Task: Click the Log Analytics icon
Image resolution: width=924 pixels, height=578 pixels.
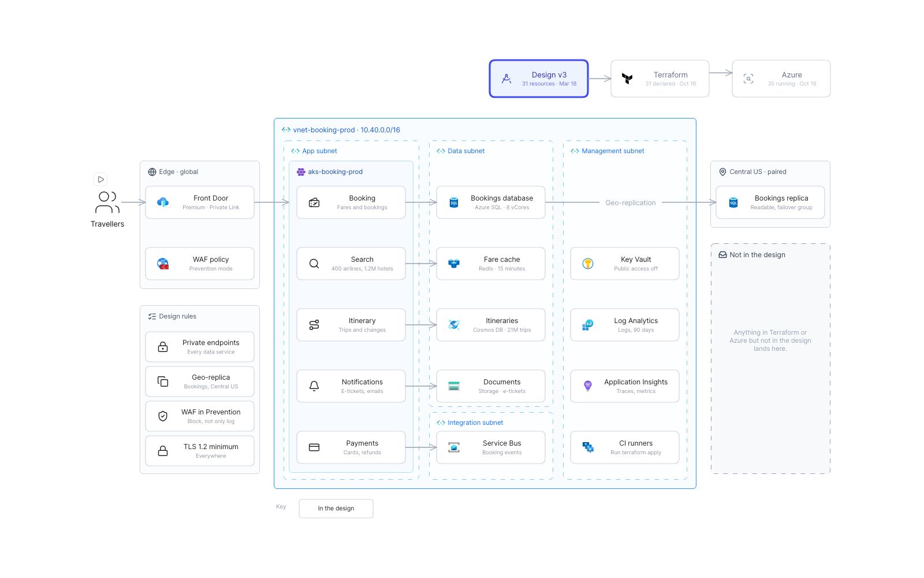Action: pos(588,325)
